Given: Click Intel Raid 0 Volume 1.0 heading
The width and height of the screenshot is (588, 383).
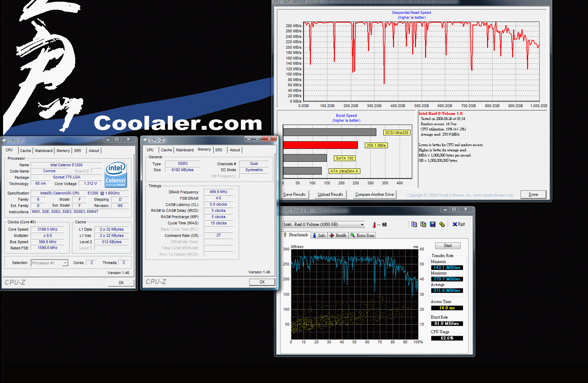Looking at the screenshot, I should pos(441,113).
